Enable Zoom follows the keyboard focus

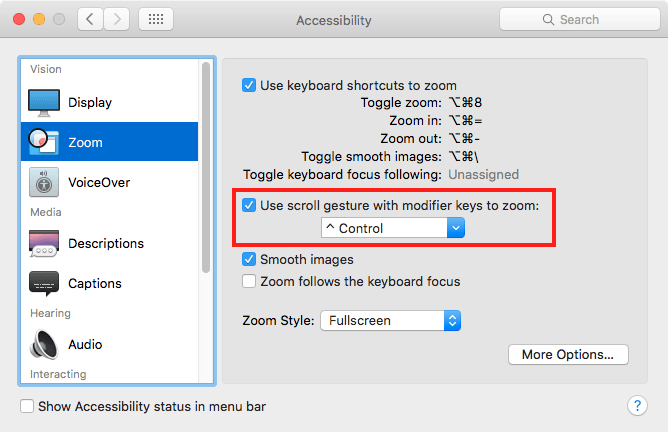[x=249, y=282]
